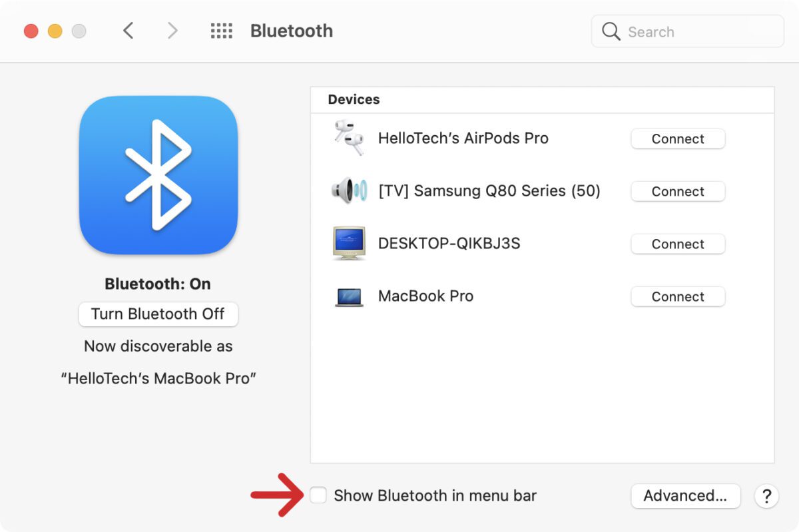Open help via the question mark icon
The width and height of the screenshot is (799, 532).
(766, 496)
